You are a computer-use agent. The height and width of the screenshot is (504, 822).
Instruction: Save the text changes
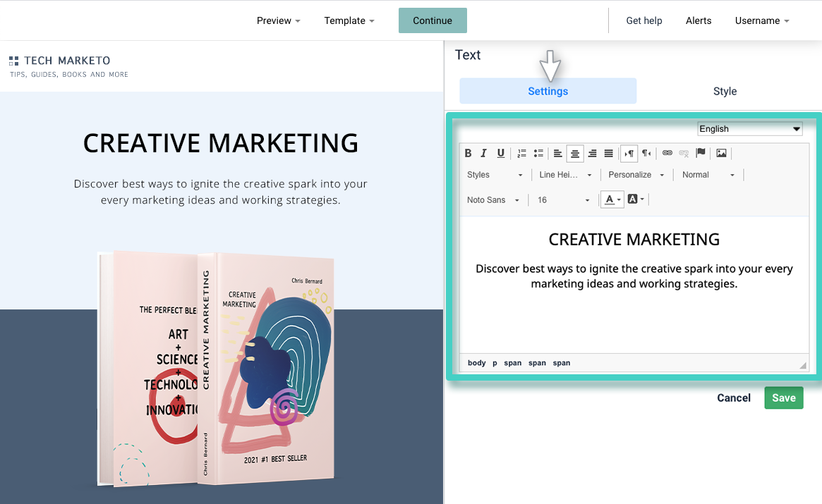pos(784,398)
